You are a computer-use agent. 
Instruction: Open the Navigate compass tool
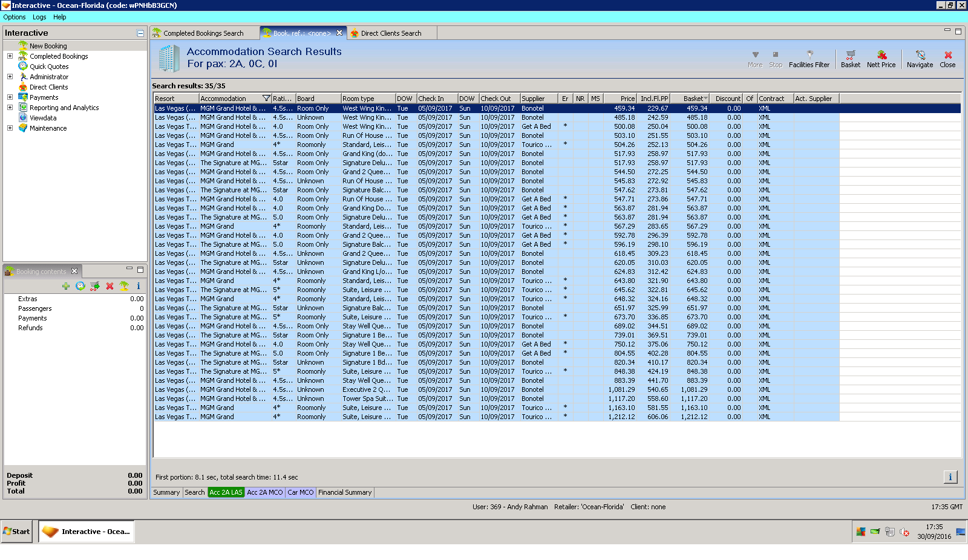point(920,59)
